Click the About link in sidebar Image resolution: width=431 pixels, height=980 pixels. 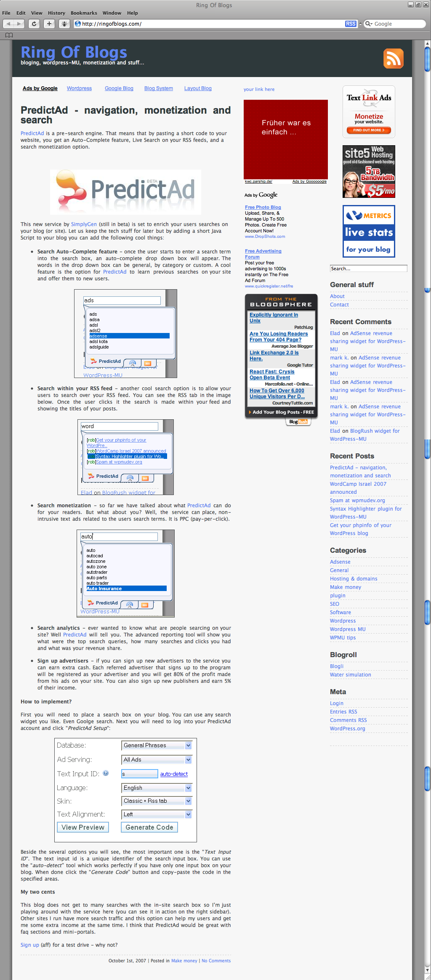coord(337,296)
